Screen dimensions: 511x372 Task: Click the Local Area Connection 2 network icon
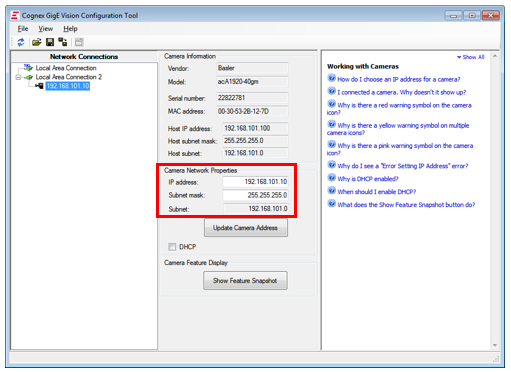pos(29,77)
